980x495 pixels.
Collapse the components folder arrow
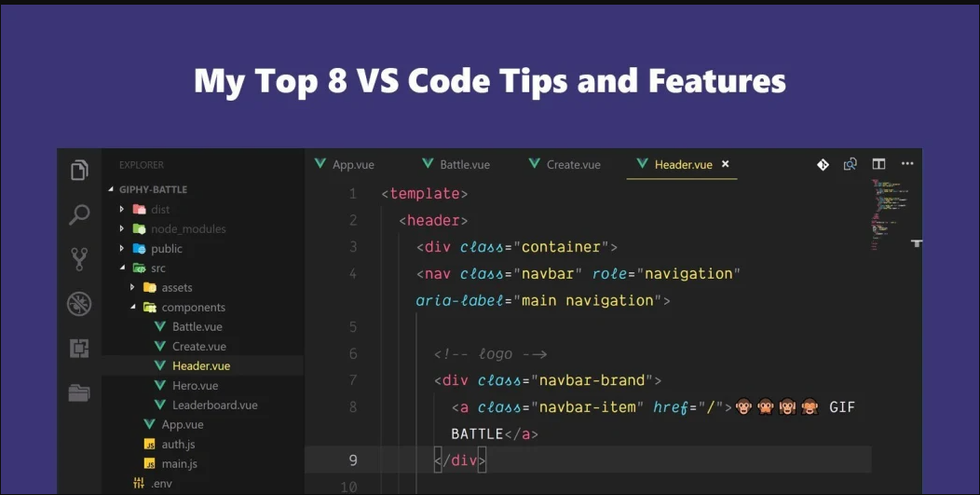click(x=133, y=308)
